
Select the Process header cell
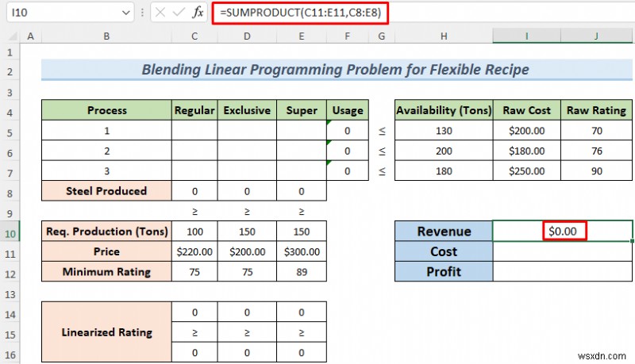click(106, 110)
